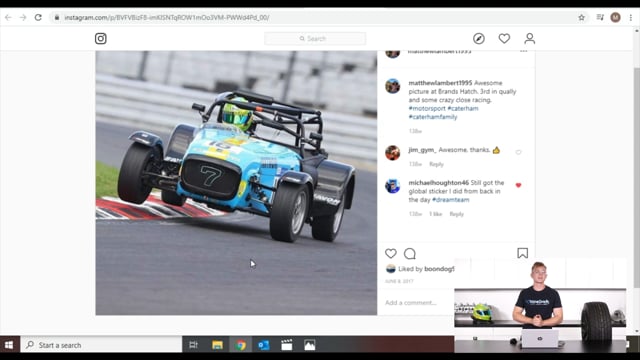Viewport: 640px width, 360px height.
Task: Like the post with heart icon
Action: [391, 253]
